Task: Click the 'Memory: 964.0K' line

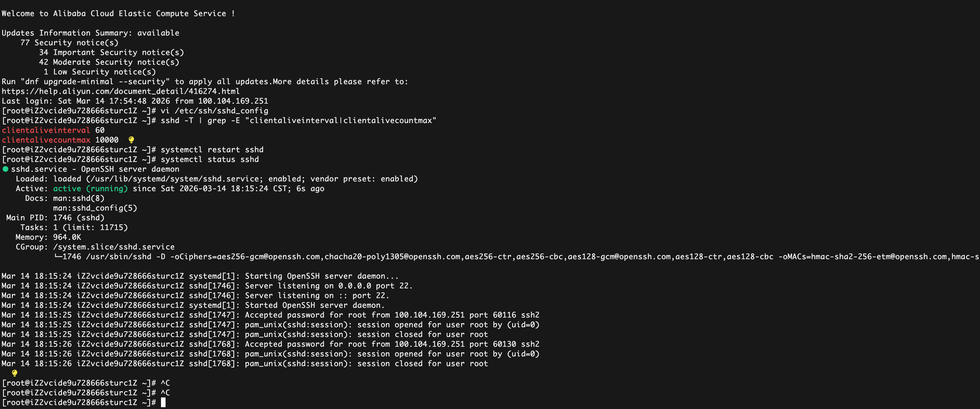Action: point(48,237)
